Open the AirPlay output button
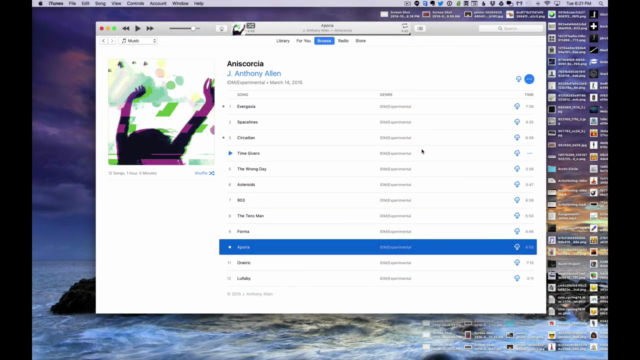The image size is (640, 360). 222,29
